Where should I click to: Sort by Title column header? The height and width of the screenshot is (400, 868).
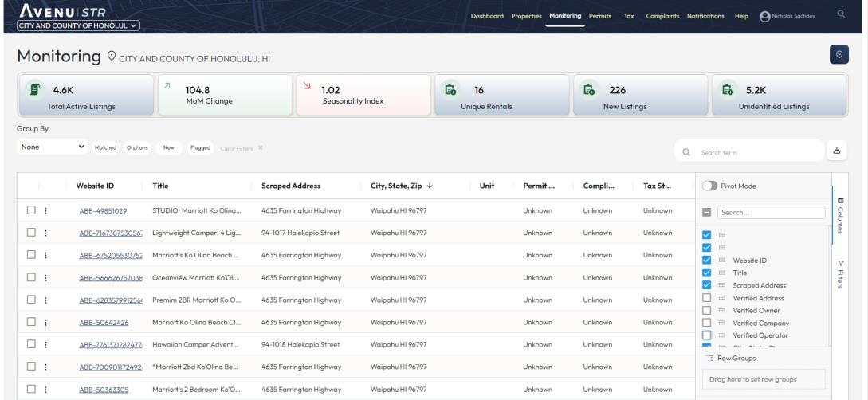click(160, 186)
